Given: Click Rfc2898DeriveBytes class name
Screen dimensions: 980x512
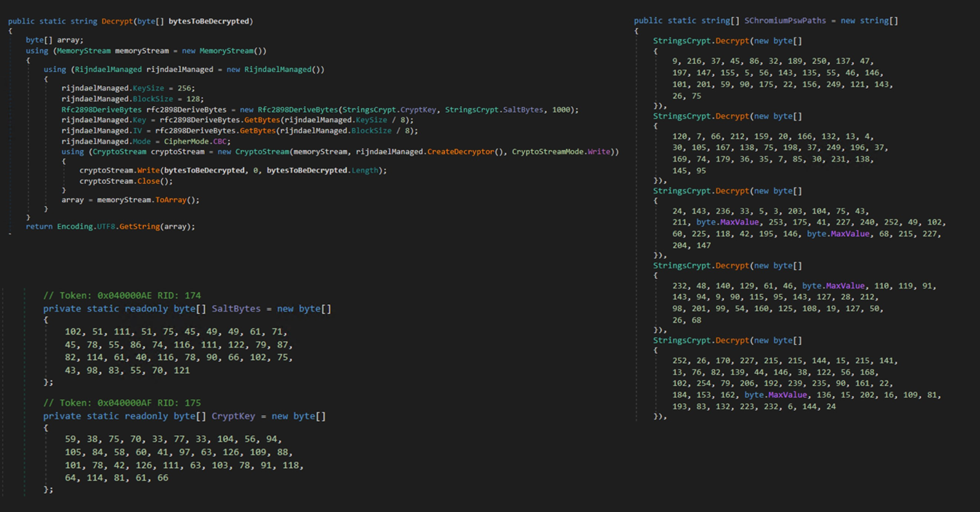Looking at the screenshot, I should click(x=101, y=110).
